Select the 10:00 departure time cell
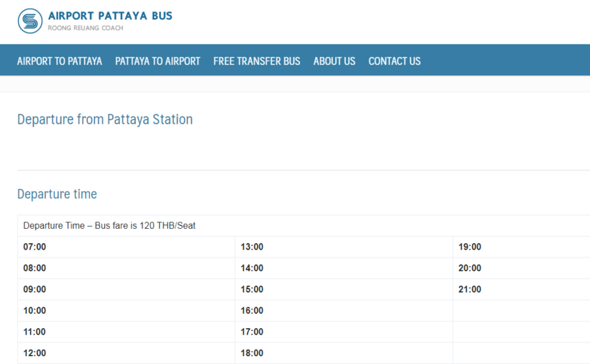This screenshot has height=364, width=590. point(35,311)
